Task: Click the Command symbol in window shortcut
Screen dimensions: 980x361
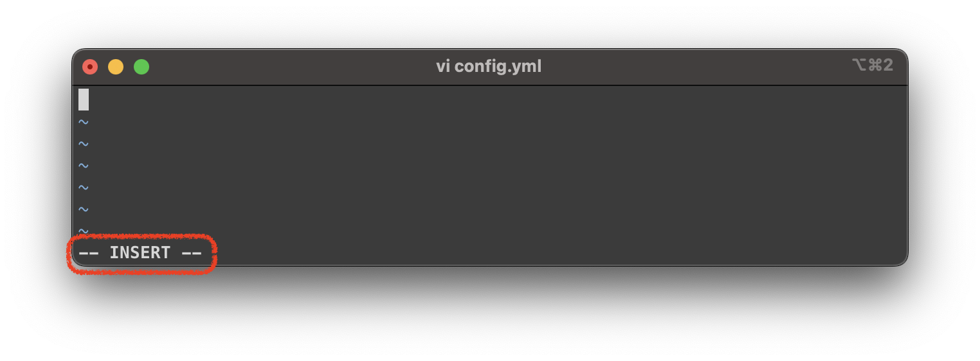Action: 874,65
